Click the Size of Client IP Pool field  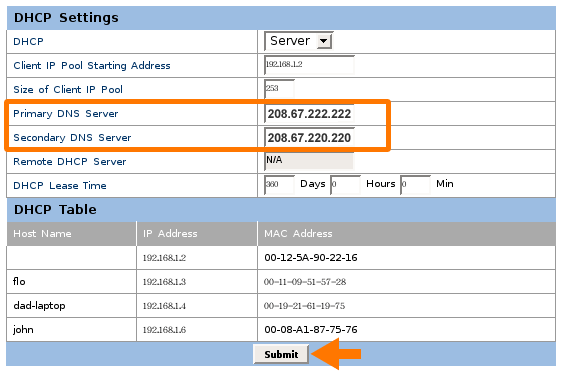pyautogui.click(x=279, y=89)
